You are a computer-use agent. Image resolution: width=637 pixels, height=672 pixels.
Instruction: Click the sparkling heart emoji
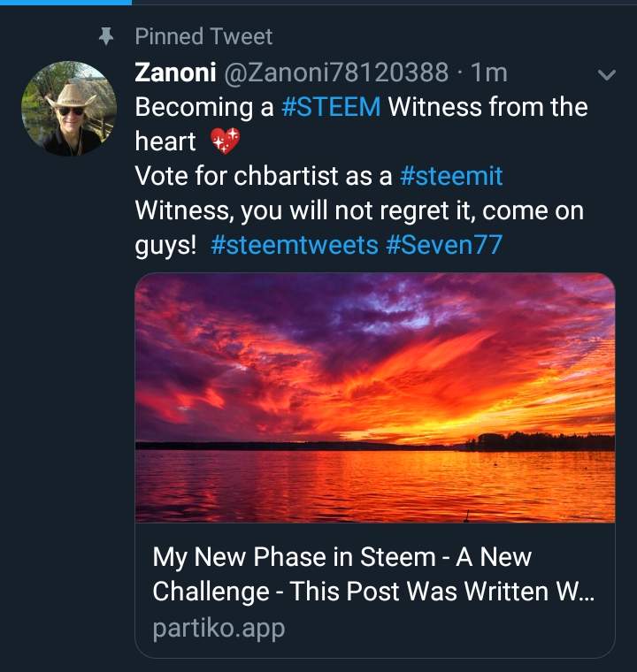225,141
